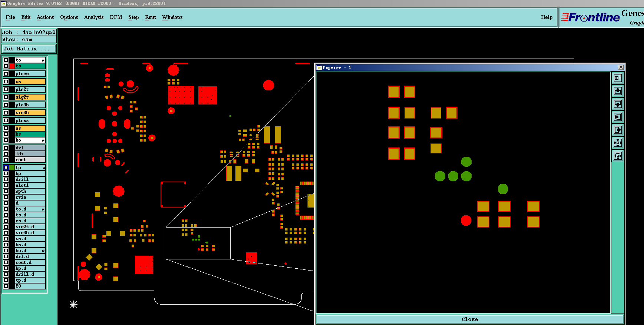This screenshot has height=325, width=644.
Task: Click the pencil icon on layer to.d
Action: click(x=43, y=209)
